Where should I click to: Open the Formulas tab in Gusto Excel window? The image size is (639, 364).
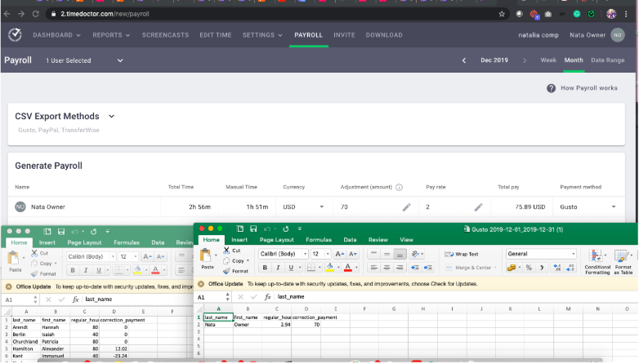tap(319, 240)
